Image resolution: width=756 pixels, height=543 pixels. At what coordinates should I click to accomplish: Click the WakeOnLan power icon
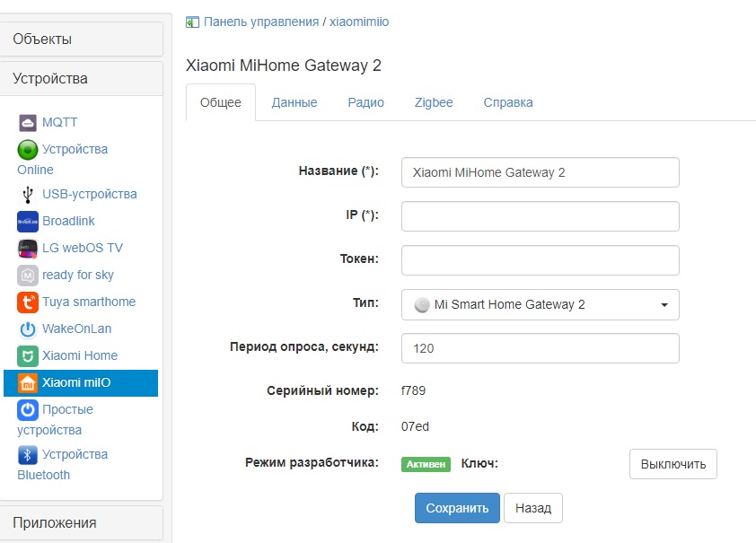tap(27, 329)
